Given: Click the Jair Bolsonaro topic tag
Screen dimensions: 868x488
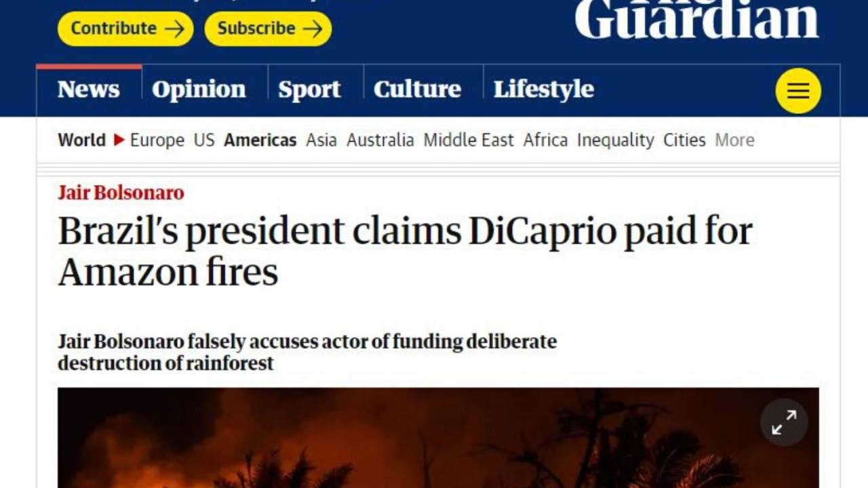Looking at the screenshot, I should pos(121,192).
